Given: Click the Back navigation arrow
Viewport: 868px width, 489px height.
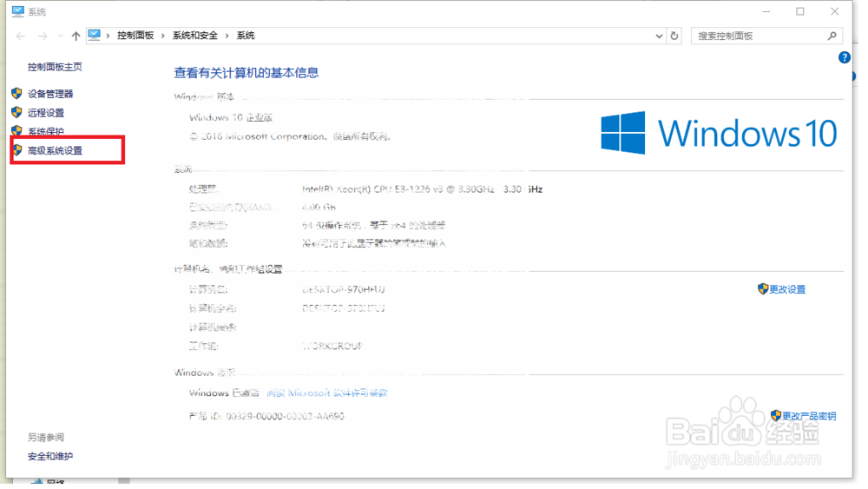Looking at the screenshot, I should [21, 36].
